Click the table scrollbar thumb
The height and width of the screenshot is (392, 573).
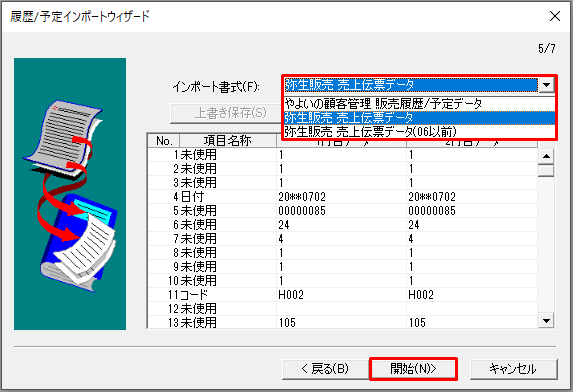point(546,171)
